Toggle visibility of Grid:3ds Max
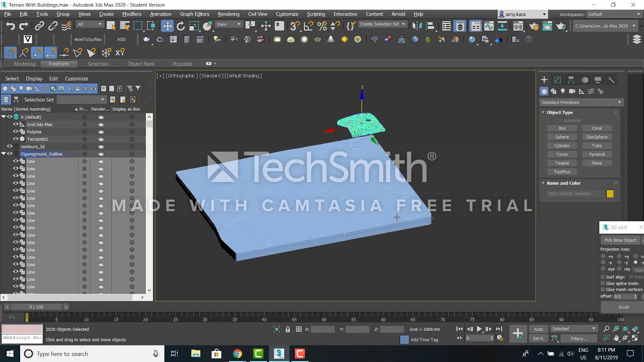Image resolution: width=644 pixels, height=362 pixels. [16, 124]
